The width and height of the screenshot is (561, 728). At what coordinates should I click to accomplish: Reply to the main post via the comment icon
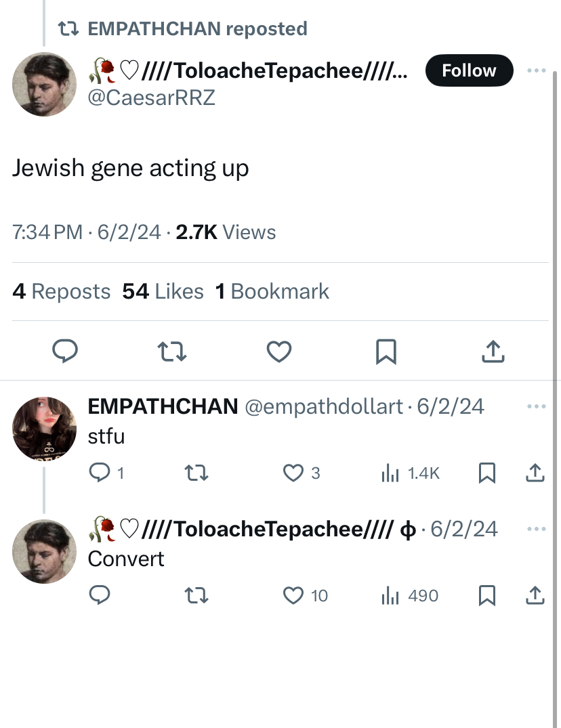click(65, 351)
